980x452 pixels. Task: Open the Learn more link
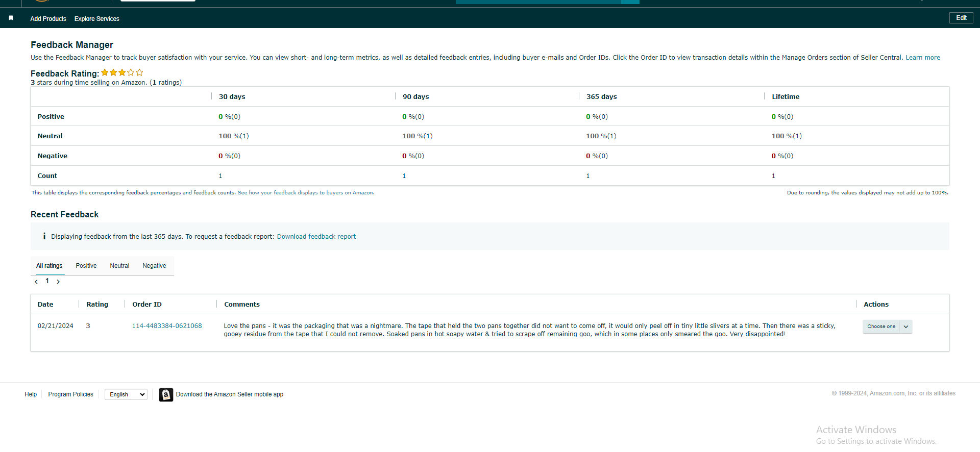tap(923, 58)
